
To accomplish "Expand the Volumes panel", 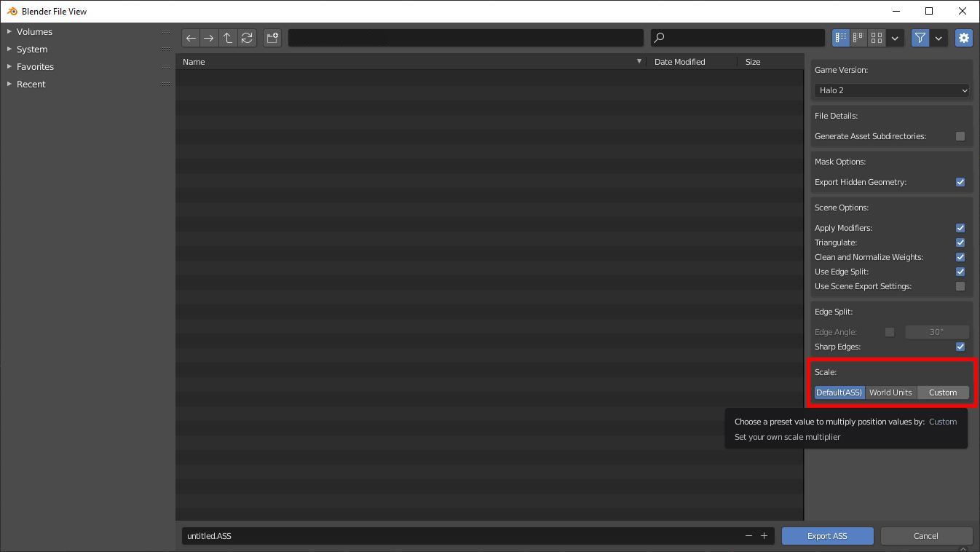I will tap(9, 31).
